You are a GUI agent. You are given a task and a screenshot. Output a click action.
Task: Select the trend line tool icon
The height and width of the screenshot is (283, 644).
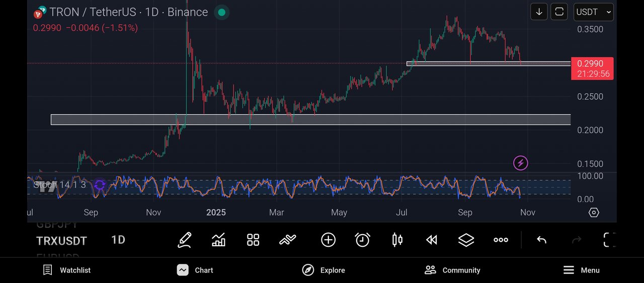[288, 240]
